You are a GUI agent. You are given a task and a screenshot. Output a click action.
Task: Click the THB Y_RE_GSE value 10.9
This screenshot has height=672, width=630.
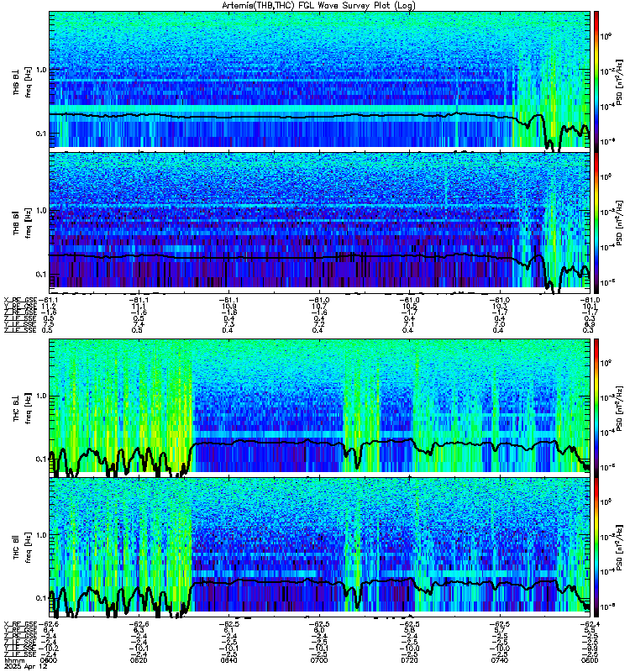228,307
